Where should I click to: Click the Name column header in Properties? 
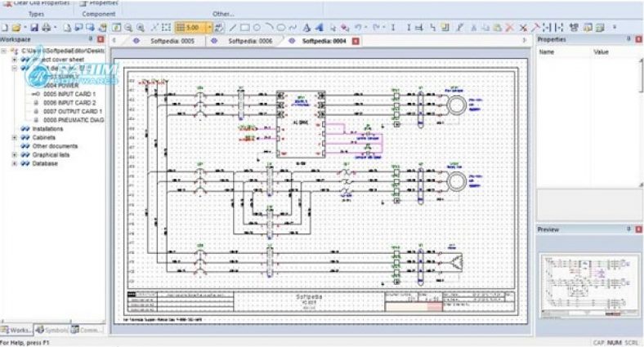547,52
